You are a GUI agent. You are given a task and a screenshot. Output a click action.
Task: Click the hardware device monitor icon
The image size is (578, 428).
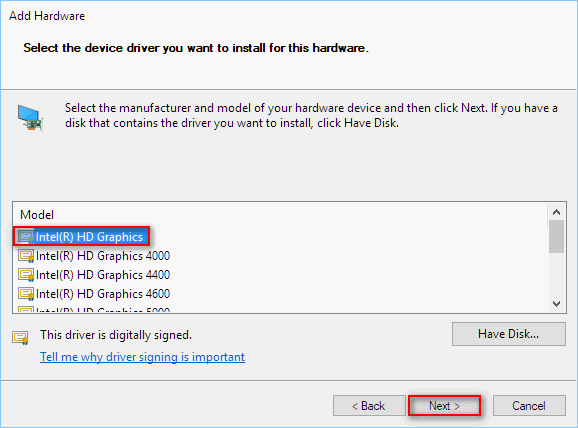click(30, 118)
